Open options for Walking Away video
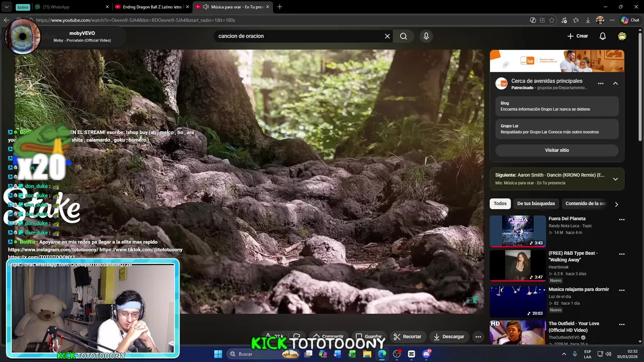This screenshot has width=644, height=362. coord(622,254)
